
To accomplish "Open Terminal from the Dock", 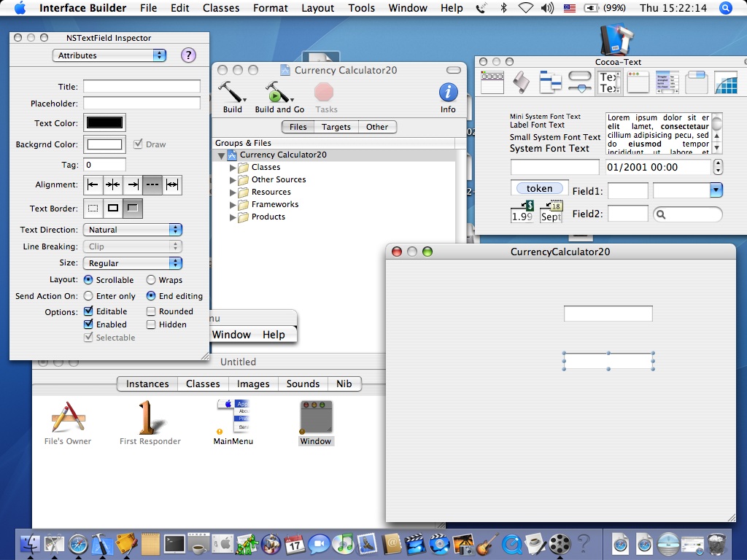I will 175,544.
